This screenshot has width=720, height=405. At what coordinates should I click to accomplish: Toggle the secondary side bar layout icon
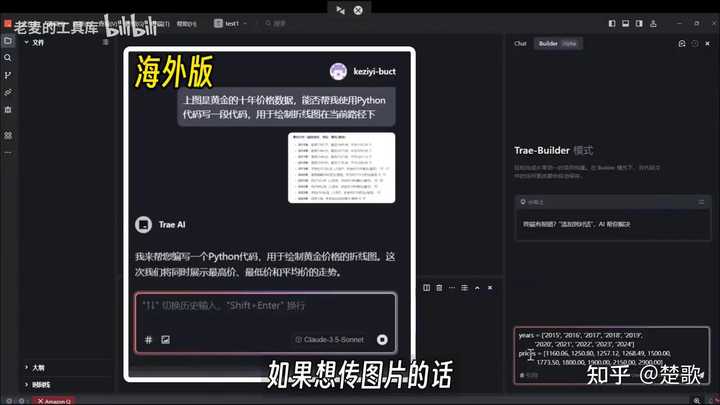tap(639, 23)
